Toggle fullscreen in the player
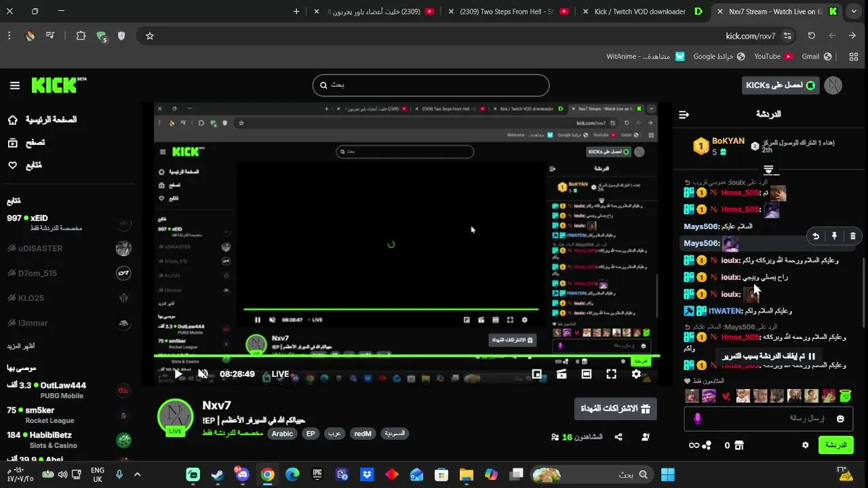 (x=611, y=373)
